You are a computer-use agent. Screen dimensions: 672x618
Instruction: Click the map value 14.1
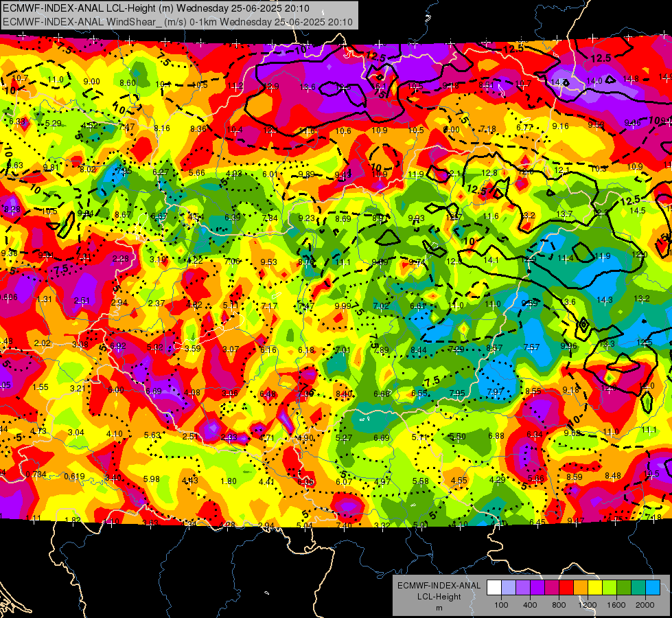click(491, 260)
